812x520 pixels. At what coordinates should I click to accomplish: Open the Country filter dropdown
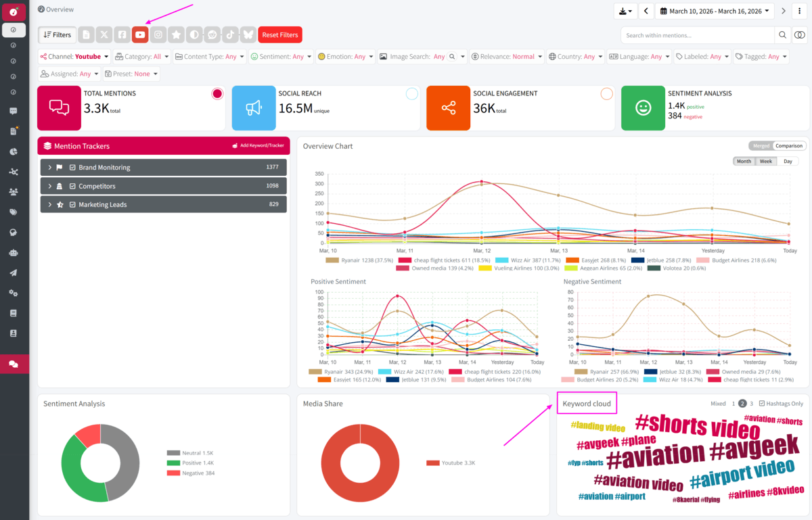[576, 57]
